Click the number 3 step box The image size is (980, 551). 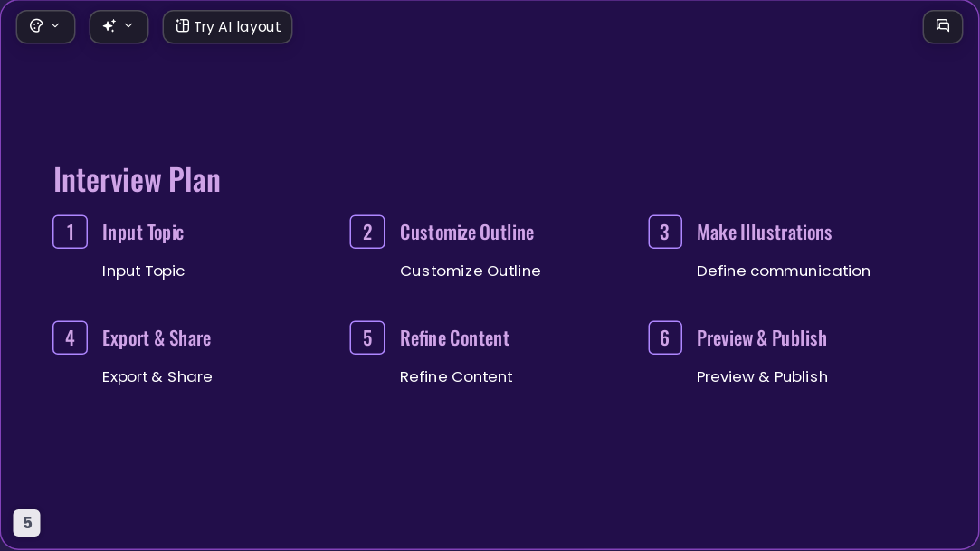click(665, 232)
